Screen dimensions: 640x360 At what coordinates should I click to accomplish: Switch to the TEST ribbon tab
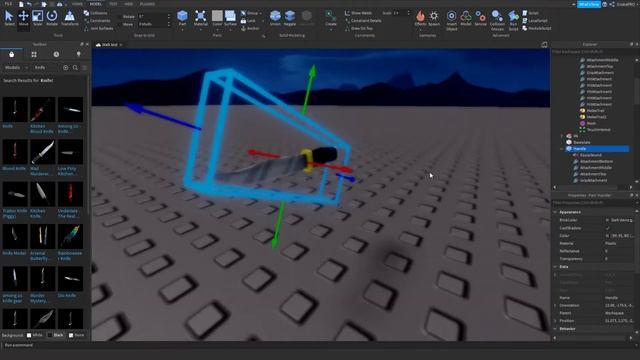click(113, 4)
